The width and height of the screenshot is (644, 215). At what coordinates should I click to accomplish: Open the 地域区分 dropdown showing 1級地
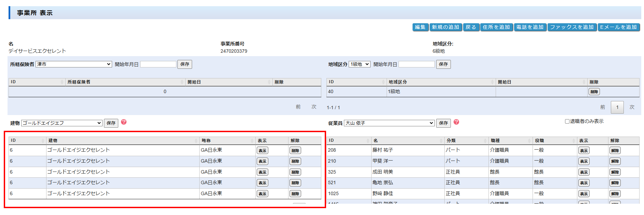click(x=359, y=64)
